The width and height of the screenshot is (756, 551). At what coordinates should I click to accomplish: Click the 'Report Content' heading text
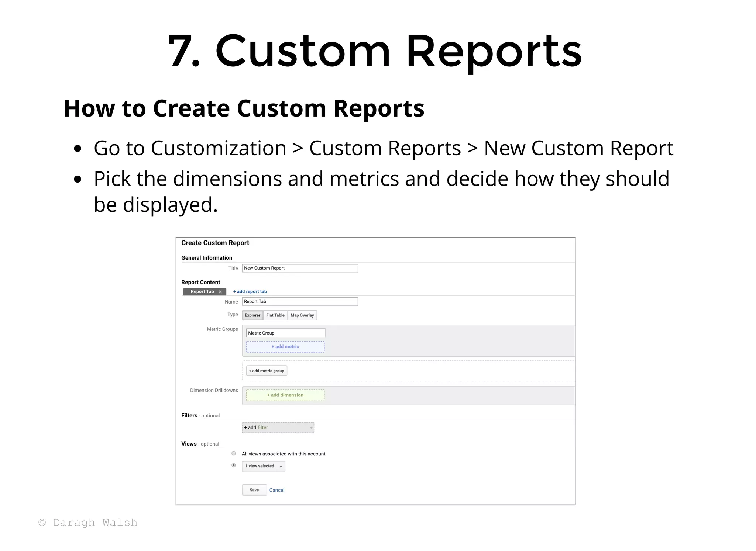tap(200, 282)
